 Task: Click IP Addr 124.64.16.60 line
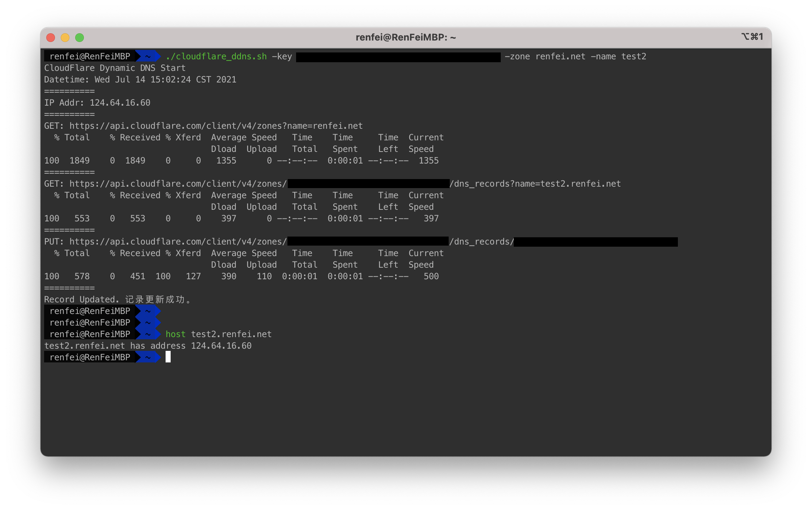[x=97, y=103]
